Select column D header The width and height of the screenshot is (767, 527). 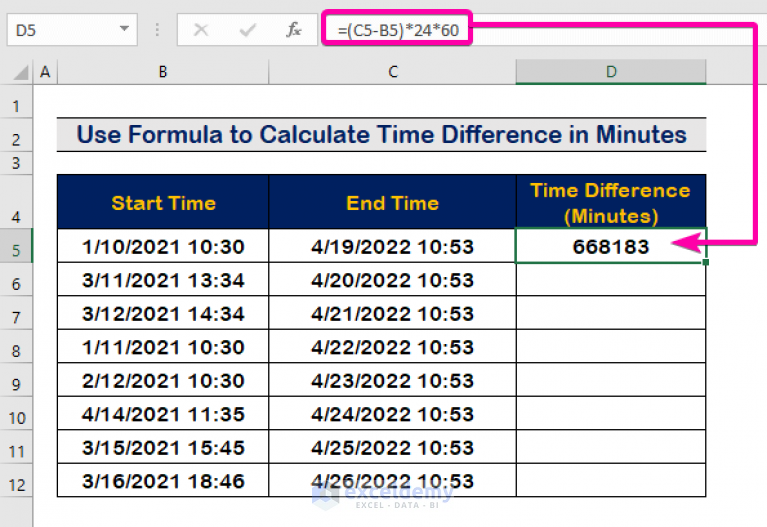tap(611, 72)
